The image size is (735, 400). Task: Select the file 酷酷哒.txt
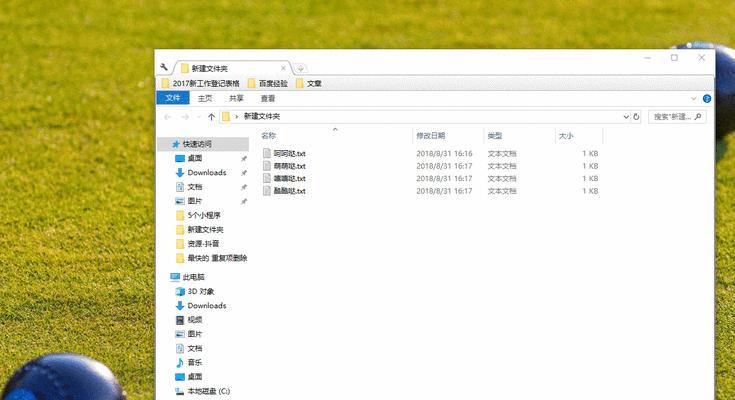click(x=290, y=191)
